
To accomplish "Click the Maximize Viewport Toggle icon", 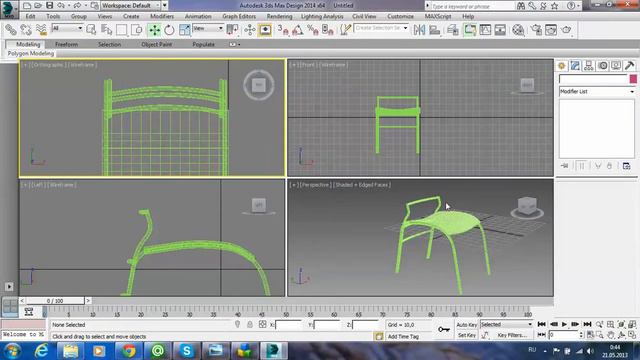I will [x=632, y=335].
